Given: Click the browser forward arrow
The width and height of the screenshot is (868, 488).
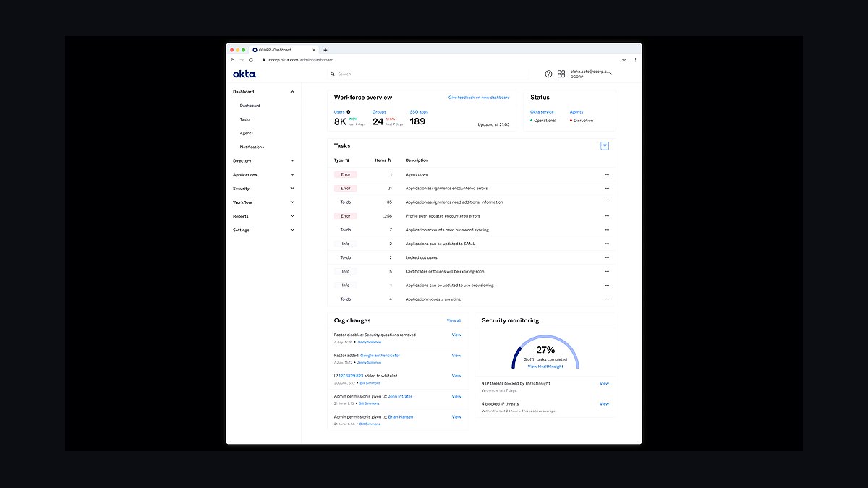Looking at the screenshot, I should click(x=242, y=59).
